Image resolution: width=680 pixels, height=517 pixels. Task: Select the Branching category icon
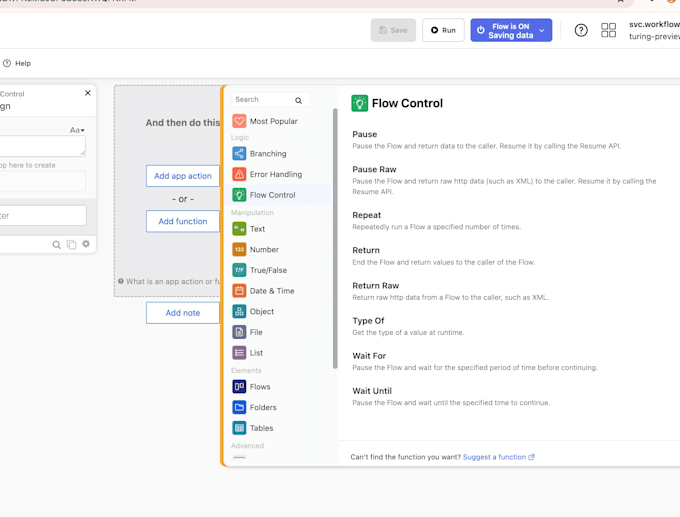[x=239, y=154]
